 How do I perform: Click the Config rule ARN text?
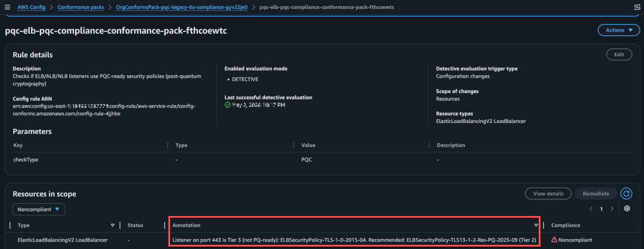tap(104, 110)
